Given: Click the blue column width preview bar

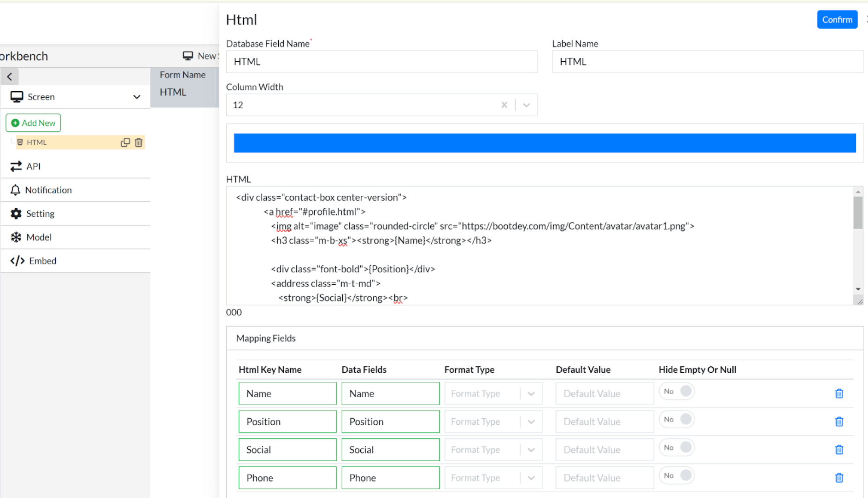Looking at the screenshot, I should [x=545, y=143].
